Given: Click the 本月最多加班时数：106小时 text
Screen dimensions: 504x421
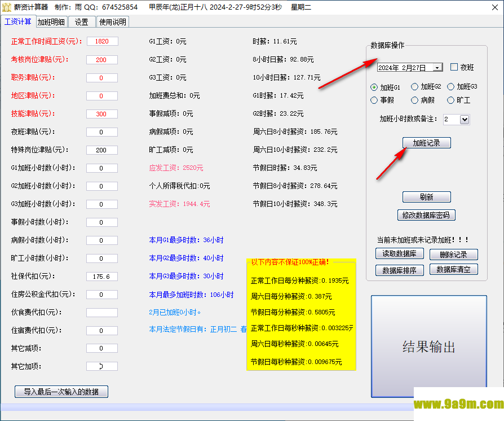Looking at the screenshot, I should 191,295.
